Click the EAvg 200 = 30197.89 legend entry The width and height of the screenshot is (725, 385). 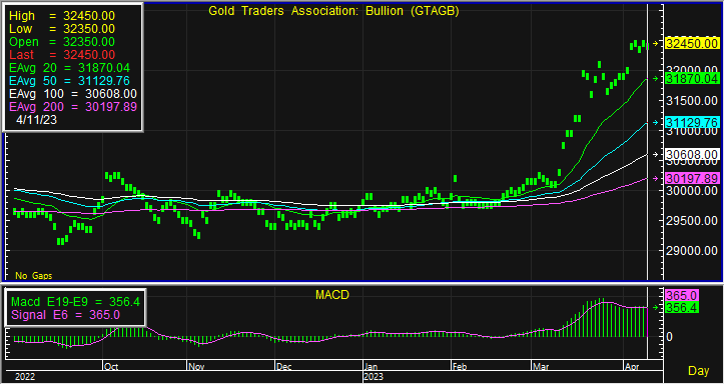click(73, 107)
